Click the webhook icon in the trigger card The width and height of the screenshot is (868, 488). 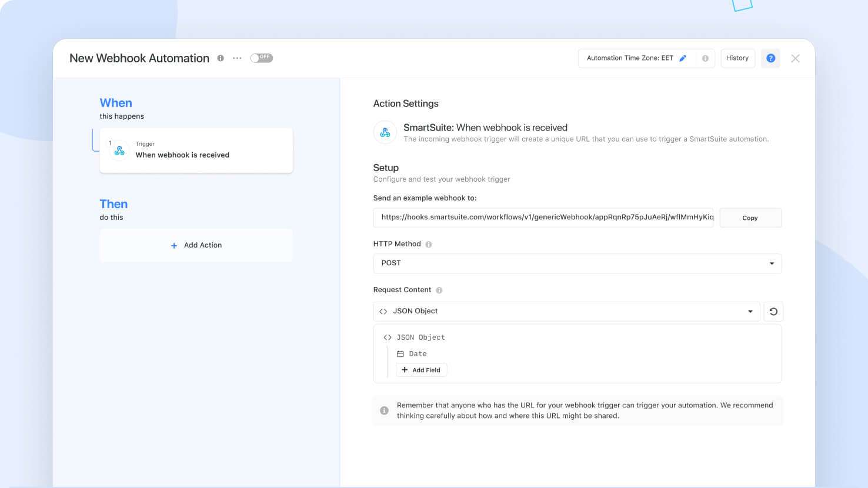tap(119, 151)
